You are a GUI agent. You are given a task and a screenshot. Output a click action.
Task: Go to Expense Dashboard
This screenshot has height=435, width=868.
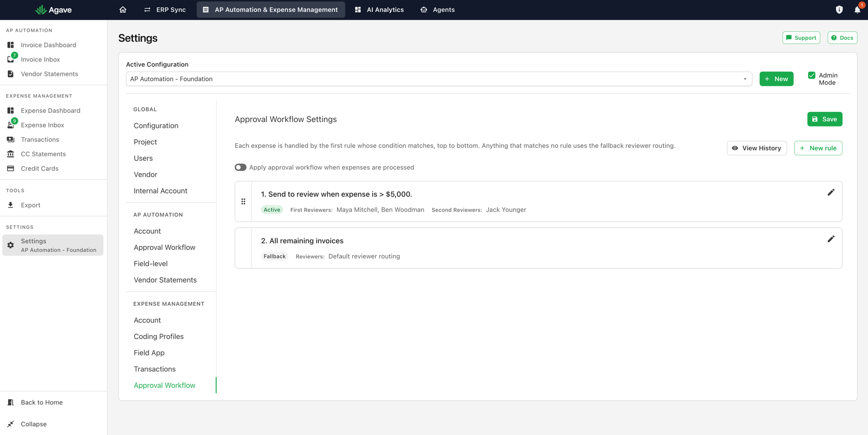50,110
